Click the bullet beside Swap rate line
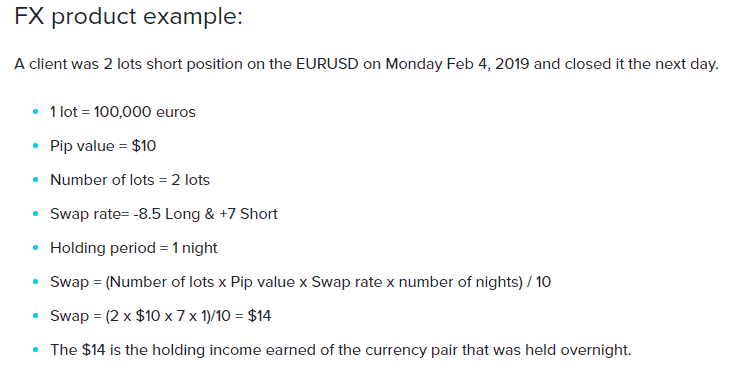The image size is (737, 370). [x=35, y=214]
